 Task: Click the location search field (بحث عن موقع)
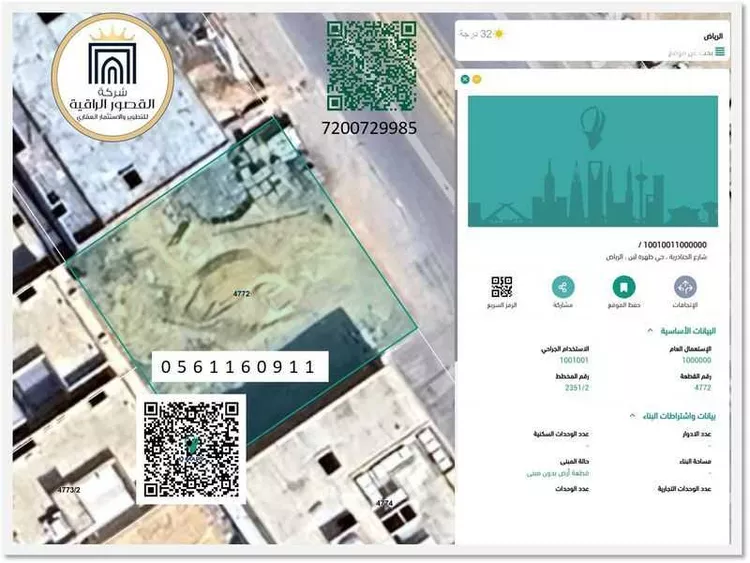(x=690, y=52)
